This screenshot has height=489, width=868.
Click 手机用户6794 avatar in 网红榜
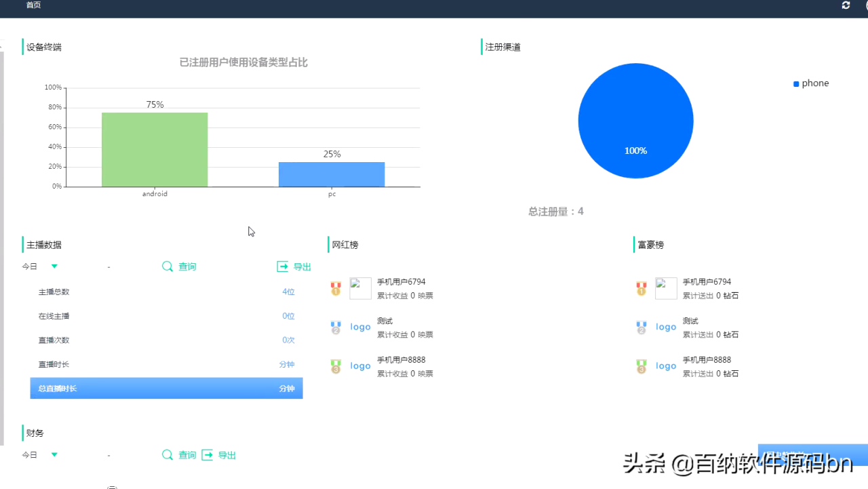[360, 288]
